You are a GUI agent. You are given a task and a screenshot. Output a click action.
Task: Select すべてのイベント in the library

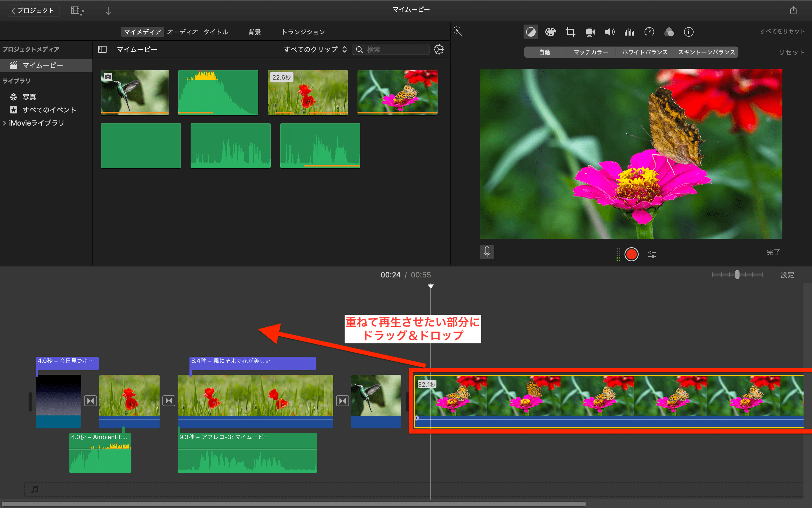[x=49, y=110]
